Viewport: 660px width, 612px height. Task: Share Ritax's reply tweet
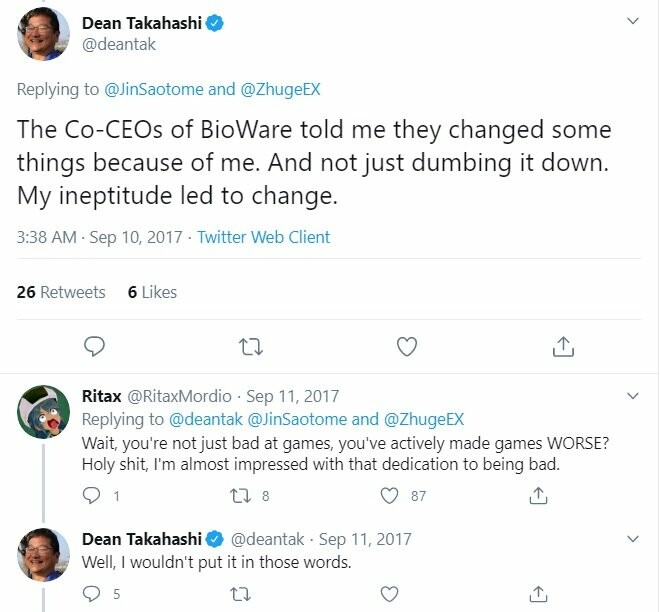[538, 495]
